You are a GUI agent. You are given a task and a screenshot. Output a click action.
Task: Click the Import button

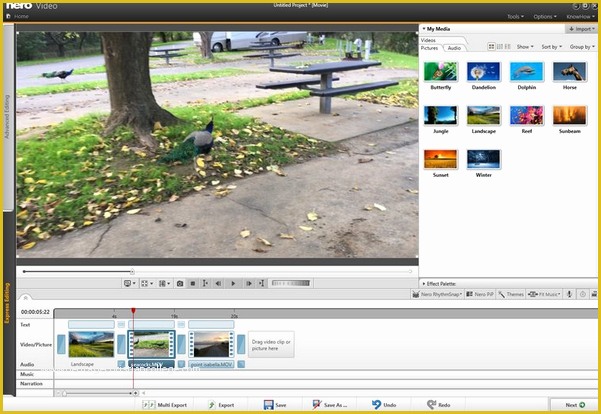(x=581, y=29)
